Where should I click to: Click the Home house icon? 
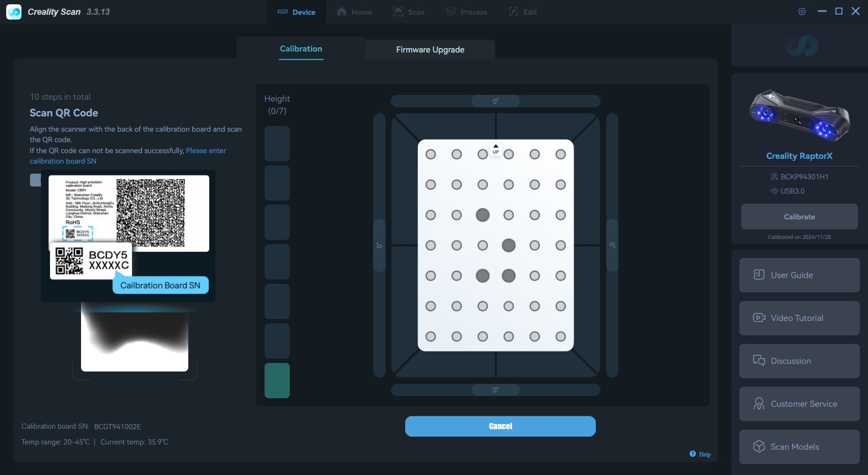tap(342, 12)
